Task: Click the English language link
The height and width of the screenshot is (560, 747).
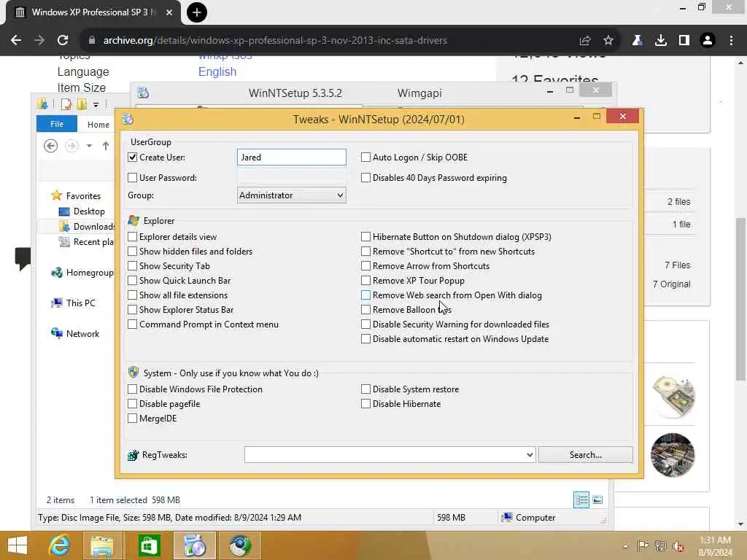Action: coord(217,71)
